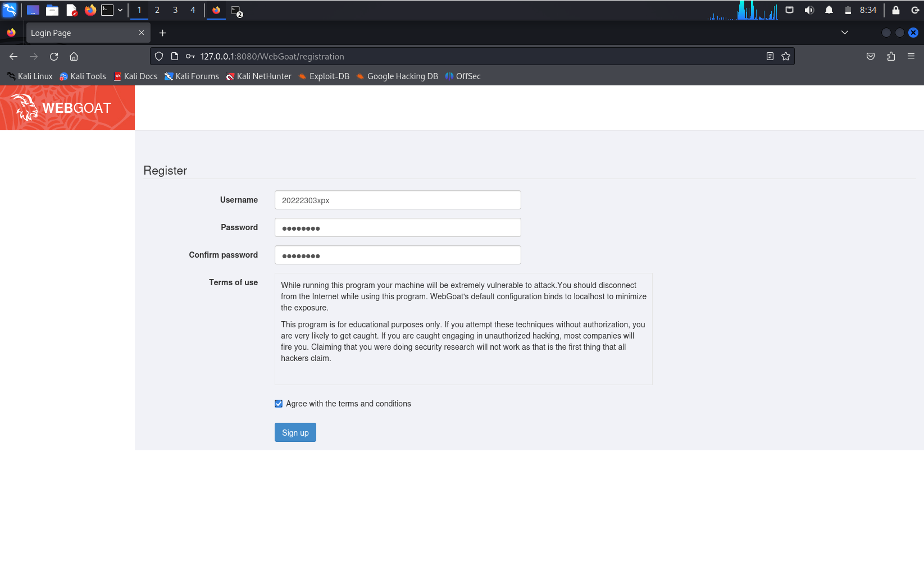Go to Firefox home page
This screenshot has width=924, height=585.
pyautogui.click(x=74, y=56)
